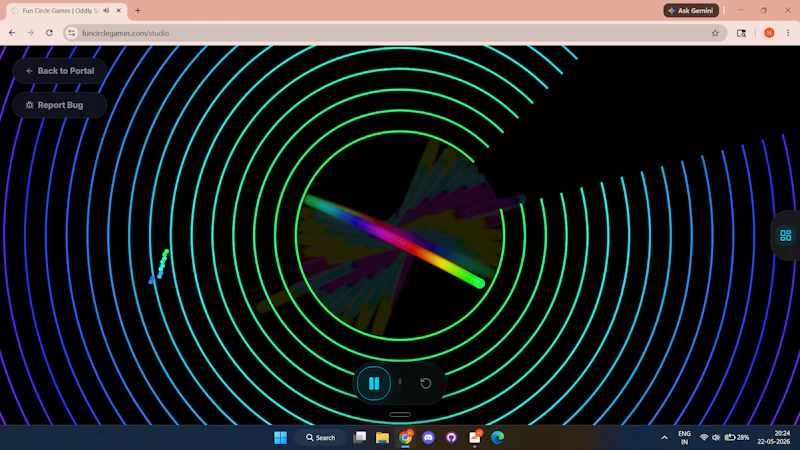Open Task View on the taskbar

click(x=360, y=438)
